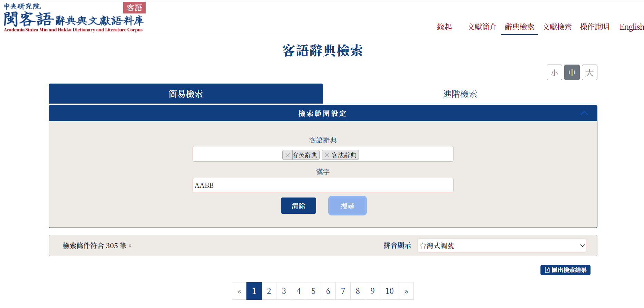Click the 客語辭典 multi-select field
This screenshot has height=308, width=644.
[x=323, y=154]
